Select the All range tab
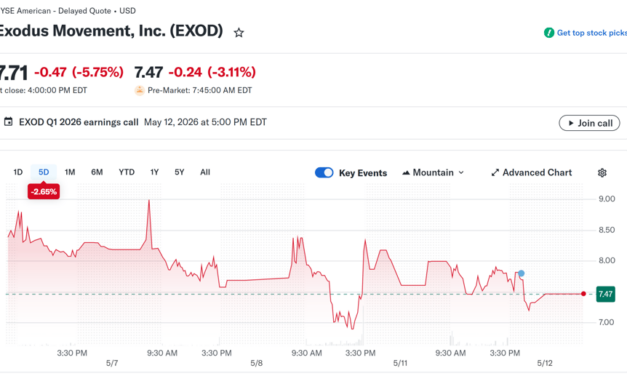The height and width of the screenshot is (376, 627). click(205, 172)
